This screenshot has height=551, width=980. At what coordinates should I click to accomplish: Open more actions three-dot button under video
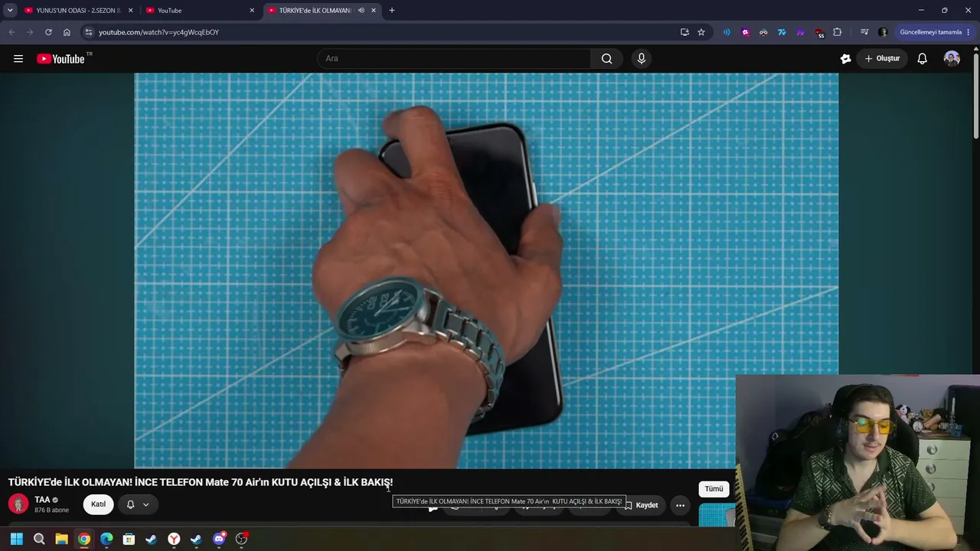click(680, 505)
